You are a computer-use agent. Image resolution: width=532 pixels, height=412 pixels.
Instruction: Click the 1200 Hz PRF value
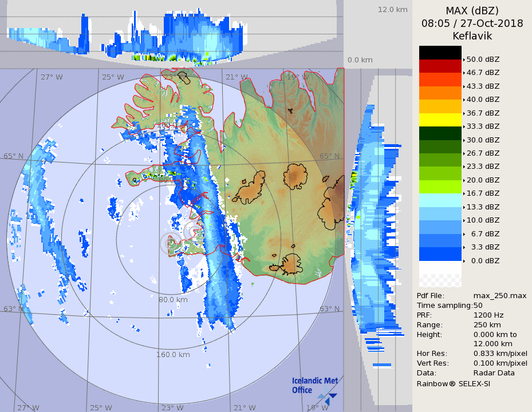488,315
